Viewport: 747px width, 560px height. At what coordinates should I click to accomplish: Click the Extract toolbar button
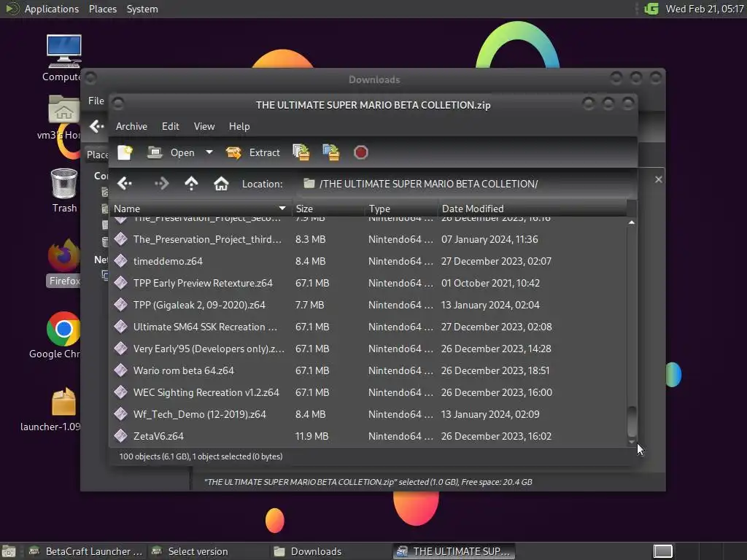253,152
